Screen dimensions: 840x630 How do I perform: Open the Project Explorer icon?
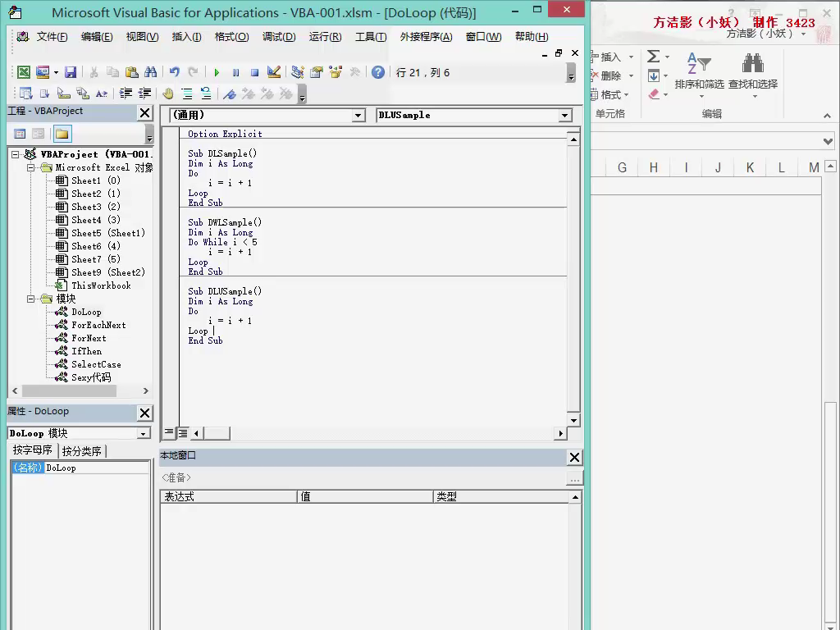[x=297, y=72]
